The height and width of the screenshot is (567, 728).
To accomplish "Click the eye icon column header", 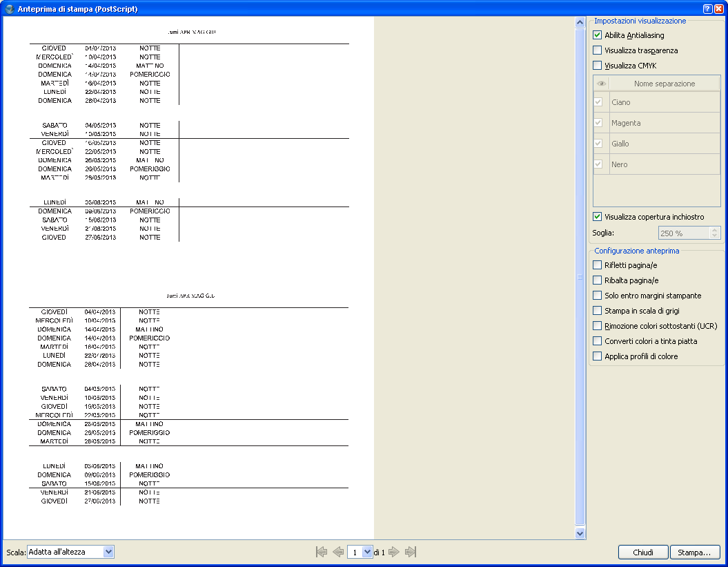I will click(x=601, y=84).
